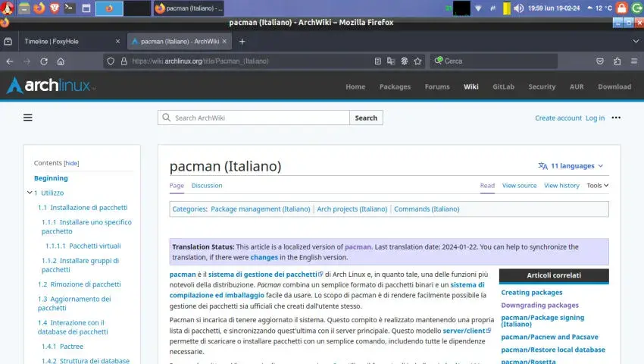The height and width of the screenshot is (364, 644).
Task: Click the Create account link
Action: (x=558, y=118)
